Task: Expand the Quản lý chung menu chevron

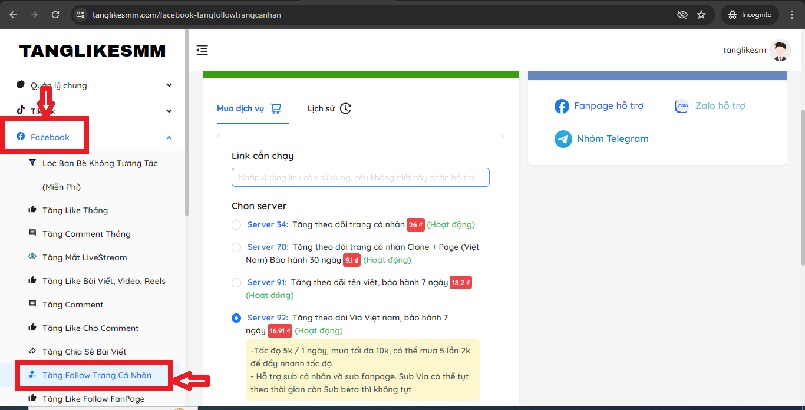Action: pos(169,85)
